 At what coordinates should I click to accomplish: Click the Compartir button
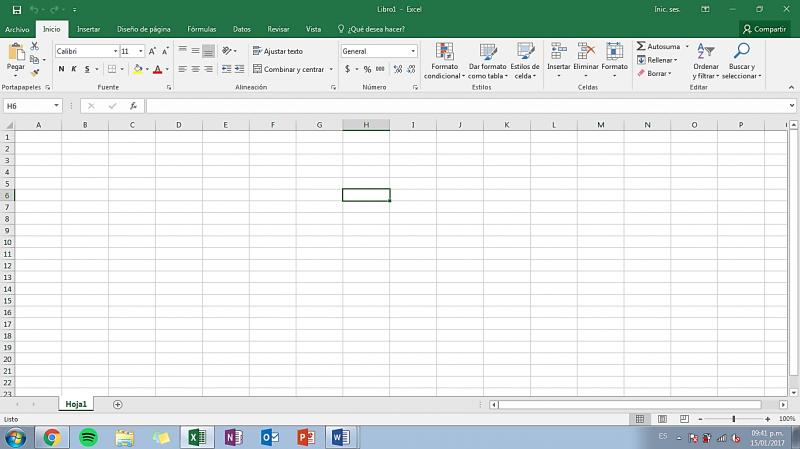[765, 29]
